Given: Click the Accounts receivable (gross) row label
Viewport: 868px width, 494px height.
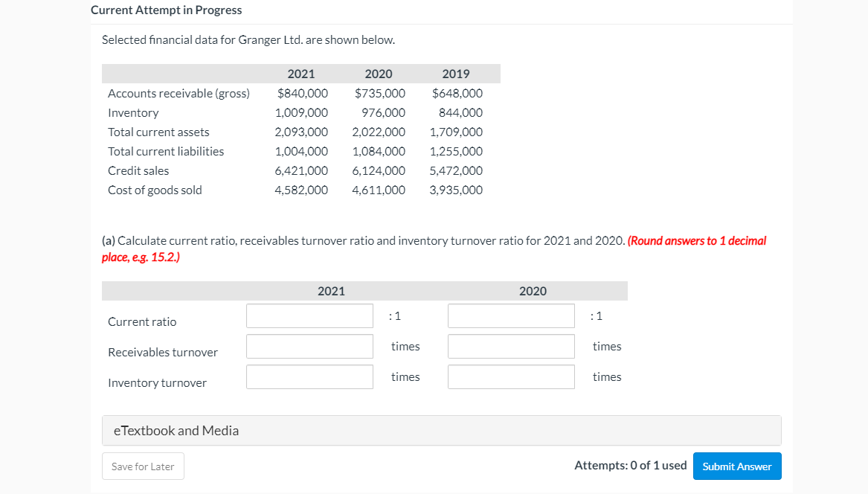Looking at the screenshot, I should 179,93.
